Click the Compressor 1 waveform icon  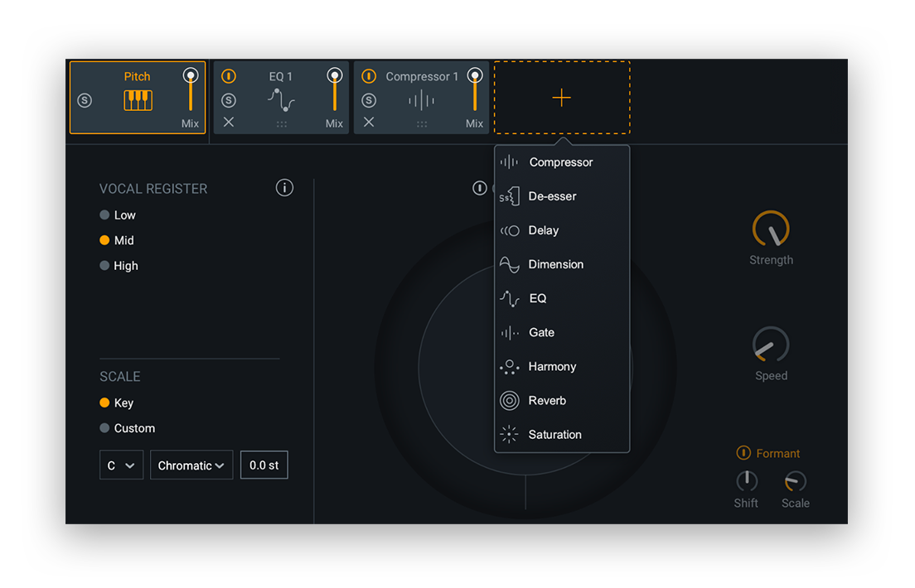(421, 100)
